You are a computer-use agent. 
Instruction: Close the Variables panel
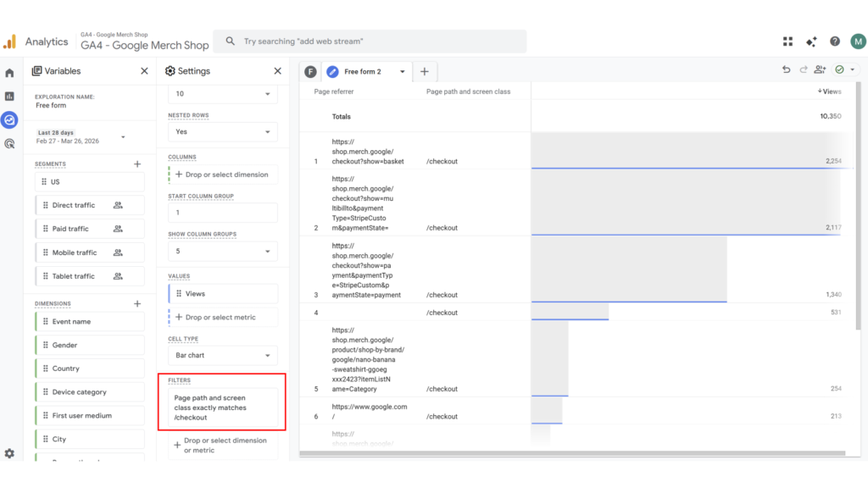click(x=144, y=71)
